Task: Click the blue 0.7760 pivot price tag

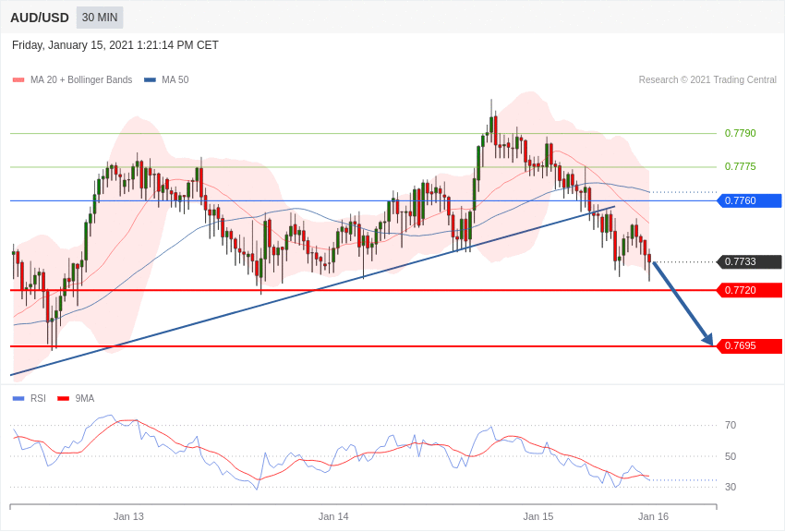Action: coord(749,200)
